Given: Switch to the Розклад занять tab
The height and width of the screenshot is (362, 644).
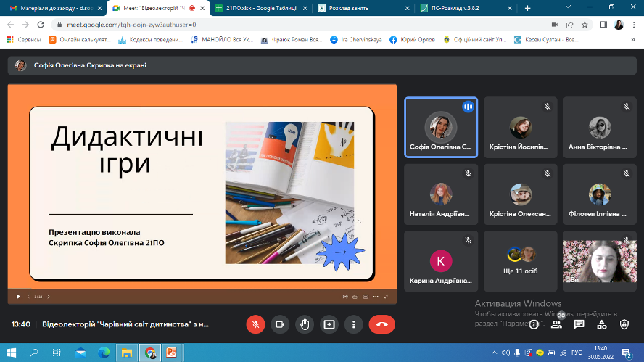Looking at the screenshot, I should (359, 7).
